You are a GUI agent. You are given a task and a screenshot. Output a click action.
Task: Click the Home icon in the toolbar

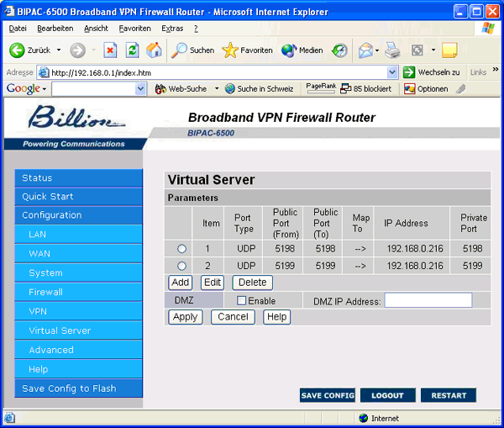point(154,50)
